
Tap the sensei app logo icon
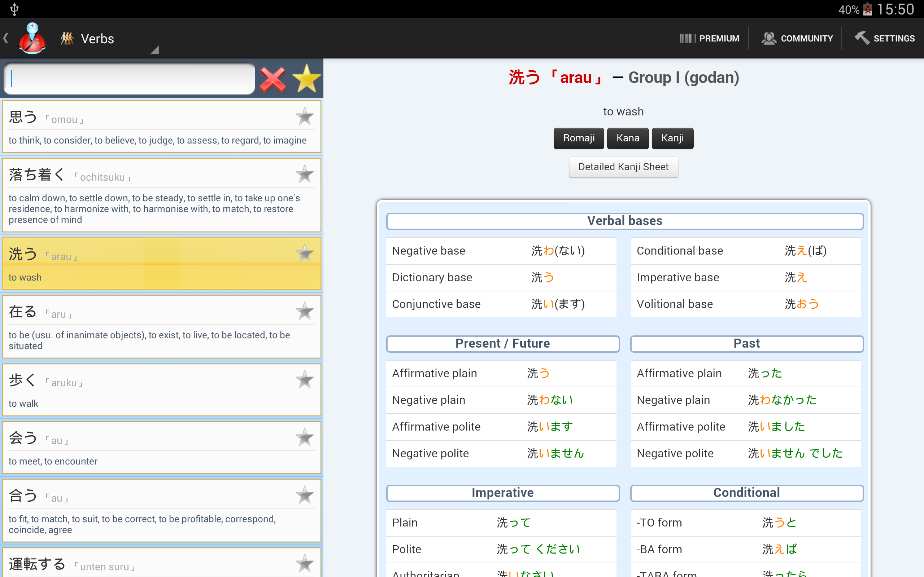[x=32, y=39]
